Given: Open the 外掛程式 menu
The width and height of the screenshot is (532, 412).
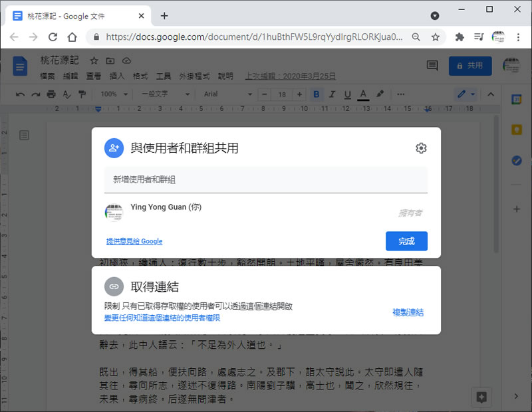Looking at the screenshot, I should 194,76.
